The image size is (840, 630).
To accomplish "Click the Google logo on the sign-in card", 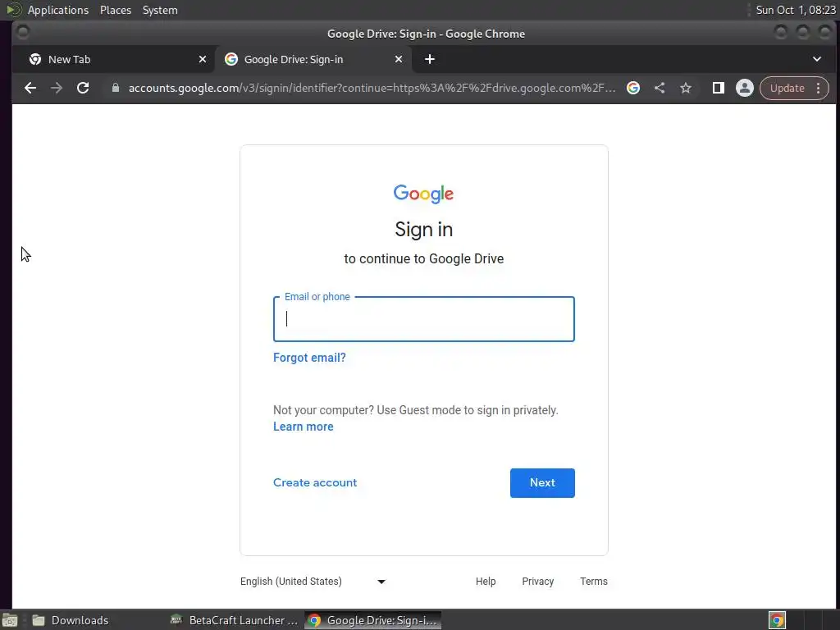I will (424, 194).
